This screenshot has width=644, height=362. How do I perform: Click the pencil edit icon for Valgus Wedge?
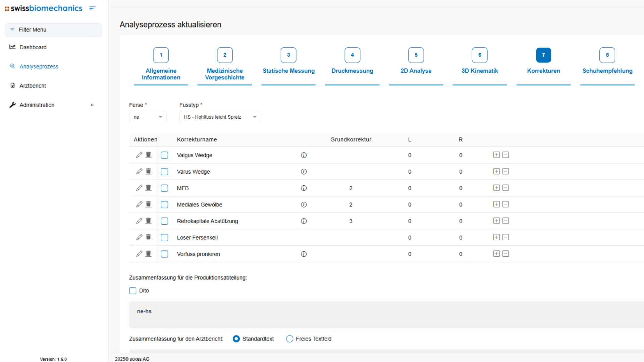(139, 155)
